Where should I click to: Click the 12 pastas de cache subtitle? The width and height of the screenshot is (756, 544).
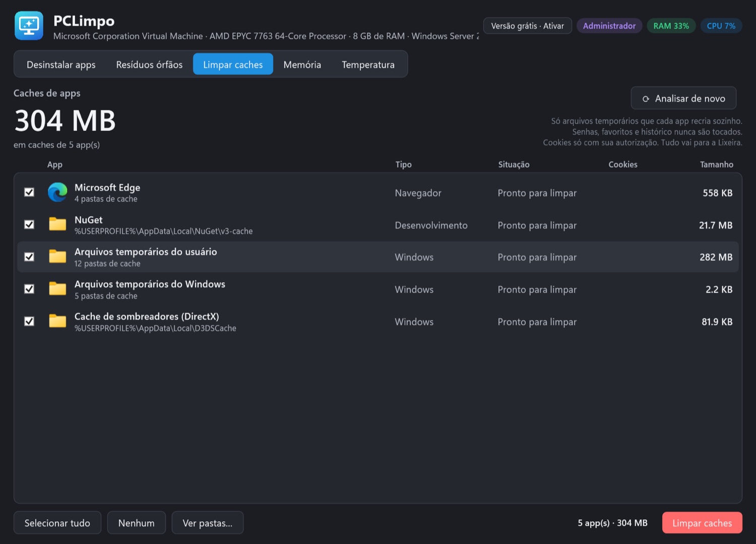[x=107, y=263]
